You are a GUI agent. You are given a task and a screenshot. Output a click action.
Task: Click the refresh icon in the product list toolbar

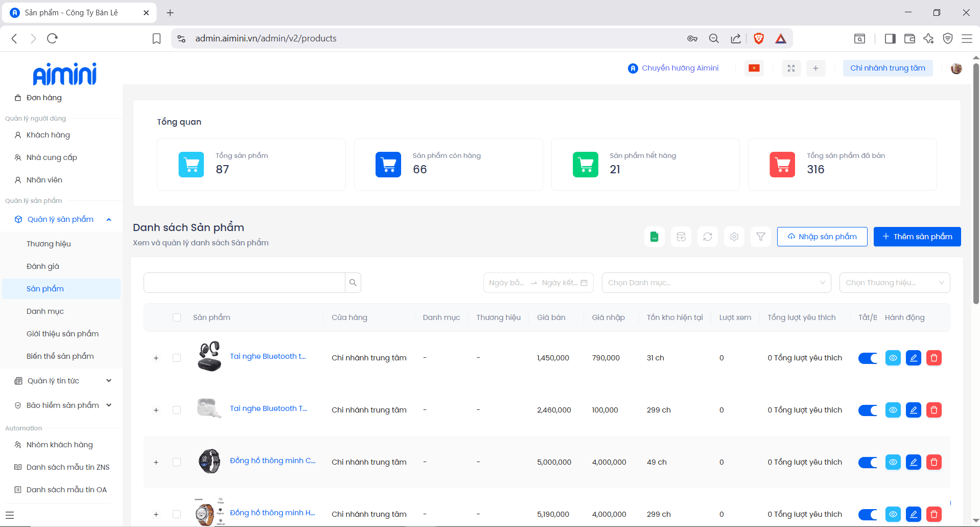[x=708, y=237]
